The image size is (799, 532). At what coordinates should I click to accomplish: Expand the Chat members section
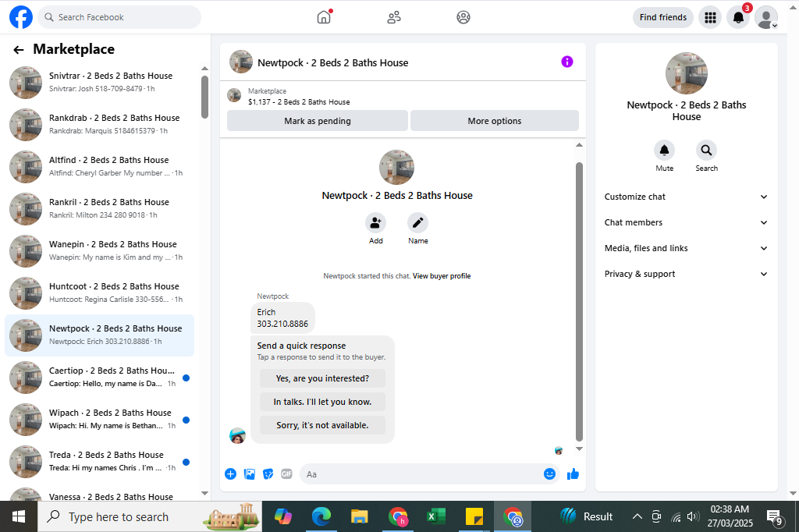(686, 222)
